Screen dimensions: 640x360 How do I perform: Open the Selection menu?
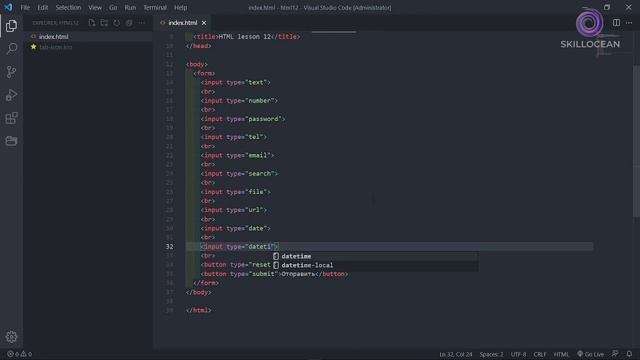pos(68,7)
